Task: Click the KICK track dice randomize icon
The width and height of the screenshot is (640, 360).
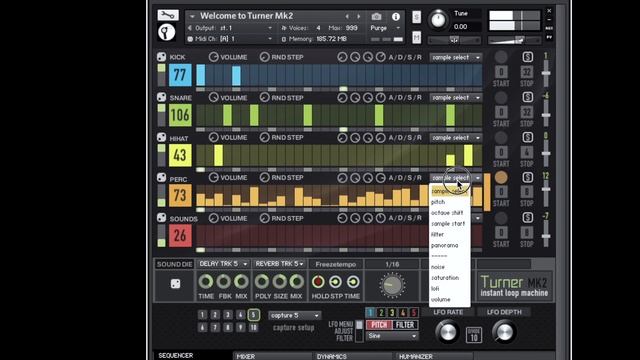Action: click(x=161, y=57)
